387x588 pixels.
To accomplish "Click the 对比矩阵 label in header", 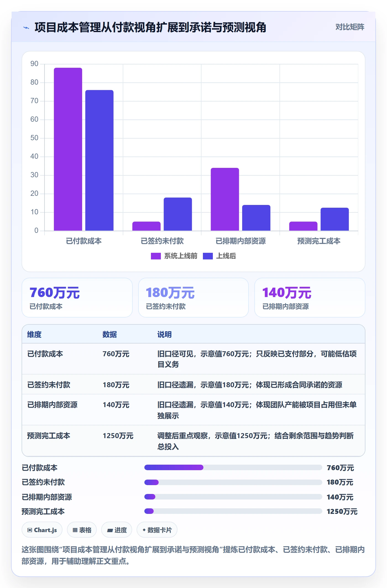I will 350,27.
